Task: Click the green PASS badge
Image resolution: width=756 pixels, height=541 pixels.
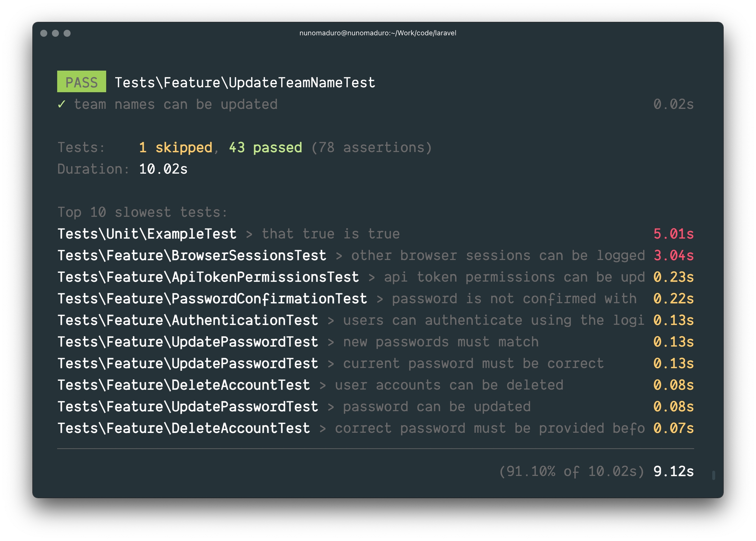Action: coord(81,82)
